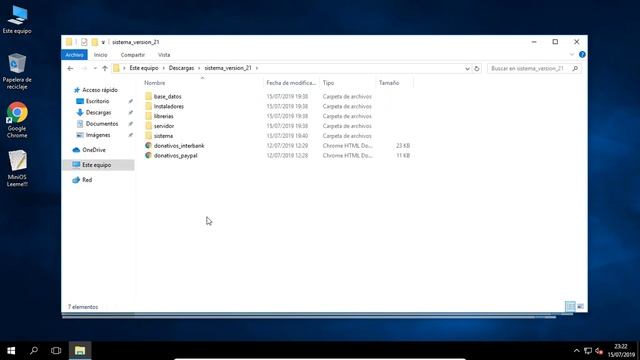640x360 pixels.
Task: Select the sistema folder
Action: pos(163,136)
